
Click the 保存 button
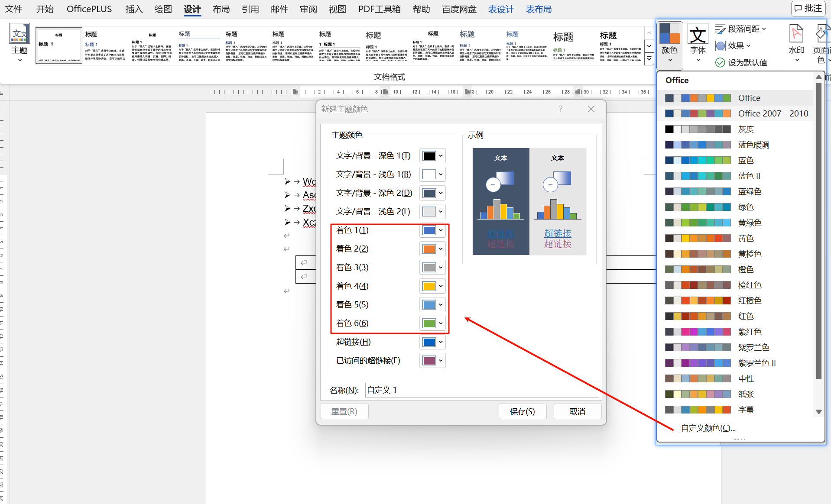click(522, 411)
